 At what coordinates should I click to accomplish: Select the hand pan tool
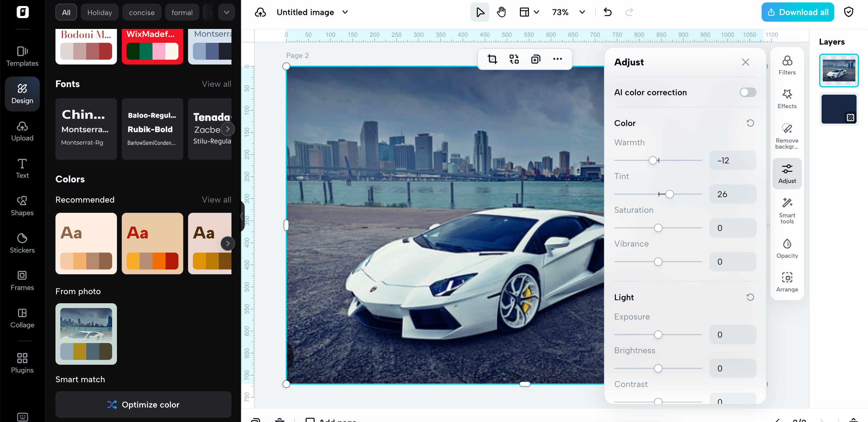pos(501,12)
